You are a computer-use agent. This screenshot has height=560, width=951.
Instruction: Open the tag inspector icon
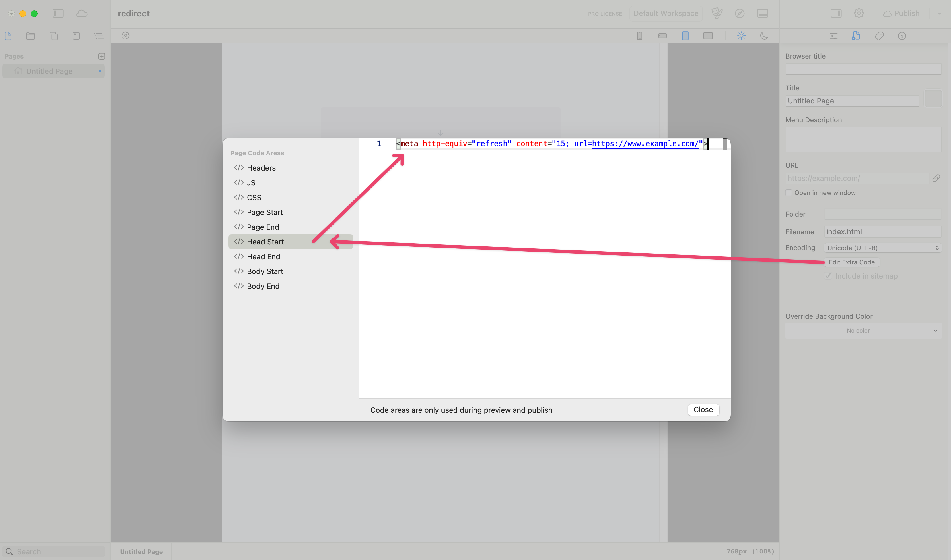879,36
